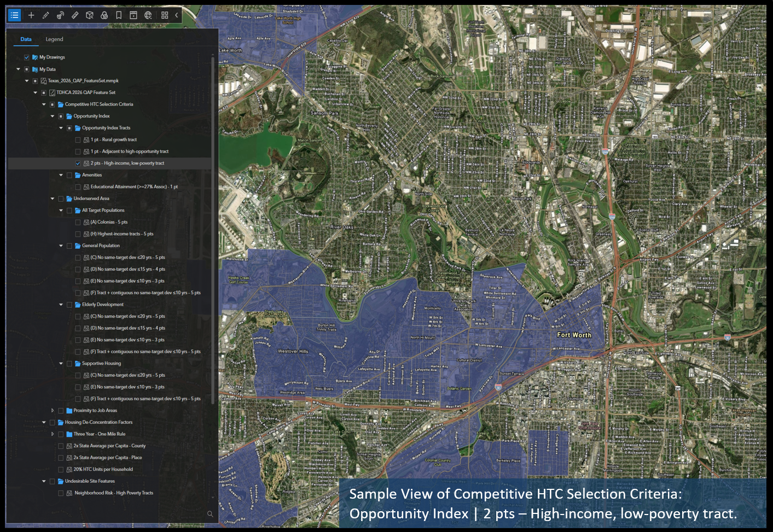
Task: Launch the movie animation tool
Action: pos(133,15)
